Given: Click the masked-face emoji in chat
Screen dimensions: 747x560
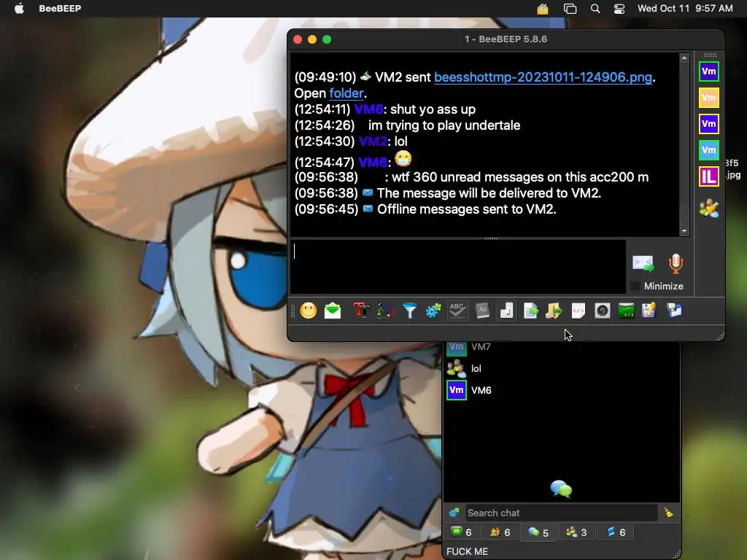Looking at the screenshot, I should pyautogui.click(x=403, y=158).
